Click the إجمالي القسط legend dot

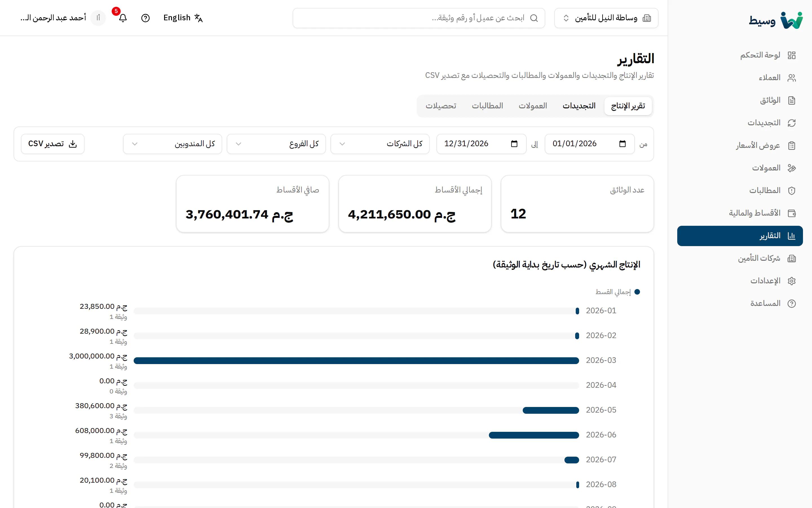coord(637,292)
